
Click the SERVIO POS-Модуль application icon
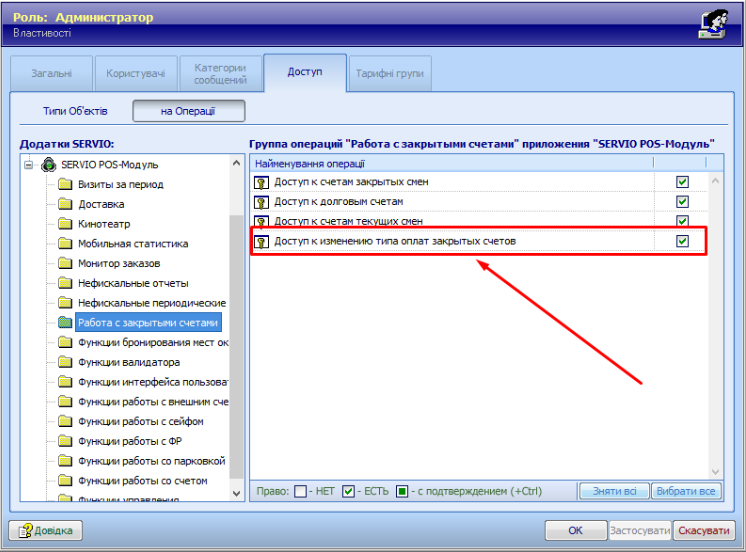(x=48, y=165)
